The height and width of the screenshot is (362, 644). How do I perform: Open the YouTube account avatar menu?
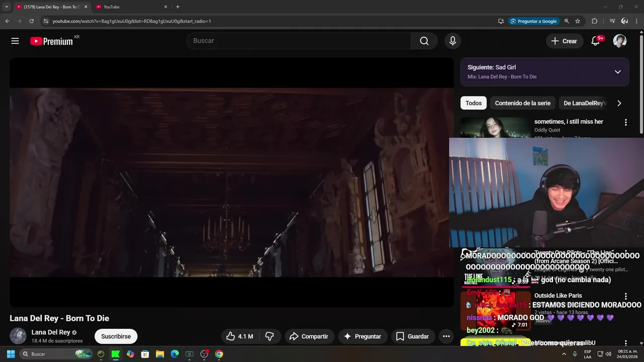(x=620, y=41)
